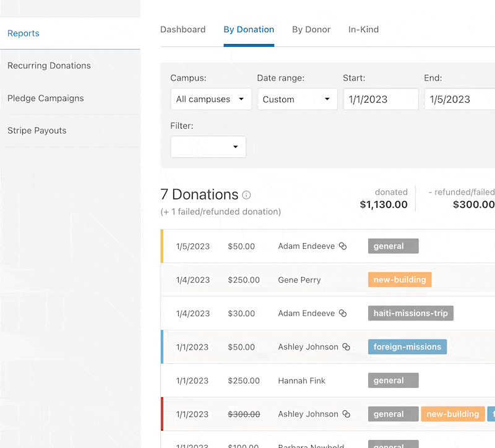This screenshot has width=495, height=448.
Task: Click link icon beside Ashley Johnson $300.00 donation
Action: [346, 414]
